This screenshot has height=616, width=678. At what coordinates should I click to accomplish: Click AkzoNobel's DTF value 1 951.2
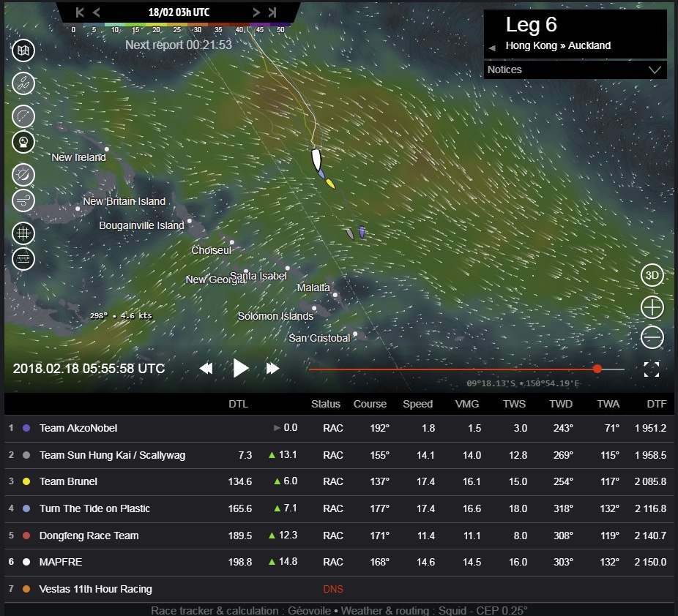pos(650,428)
